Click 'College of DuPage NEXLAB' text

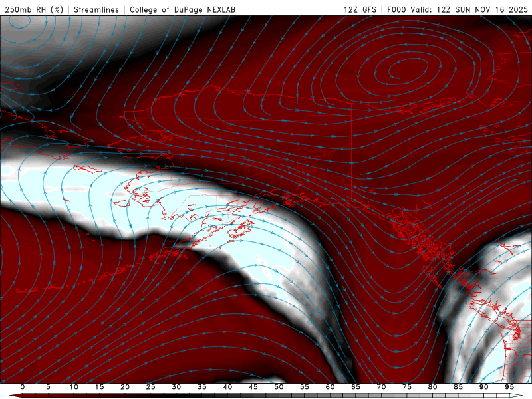182,10
